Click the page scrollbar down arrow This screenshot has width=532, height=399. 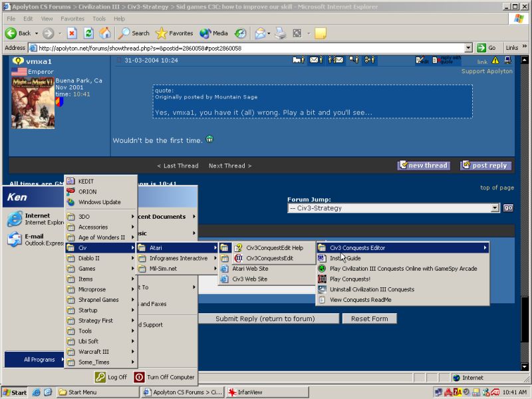[x=525, y=366]
